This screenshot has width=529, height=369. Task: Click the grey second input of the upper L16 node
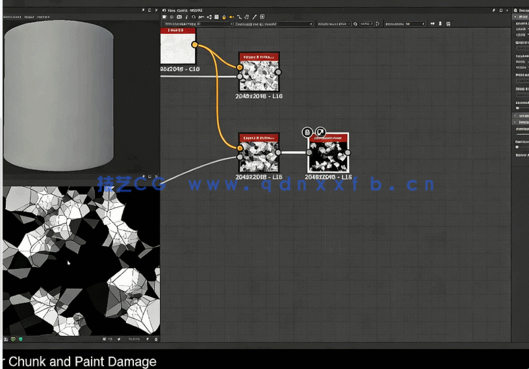[240, 77]
